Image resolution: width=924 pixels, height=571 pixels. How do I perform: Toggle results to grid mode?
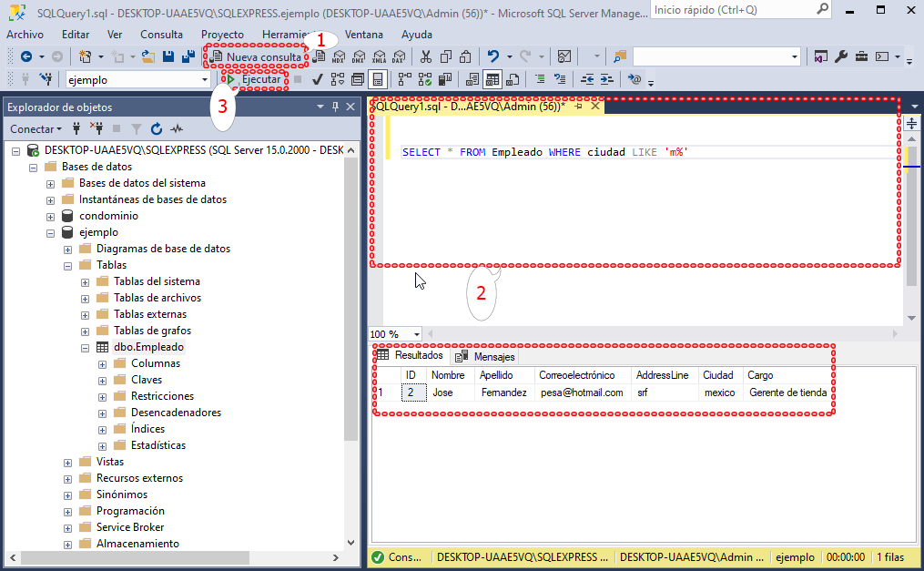pos(492,79)
